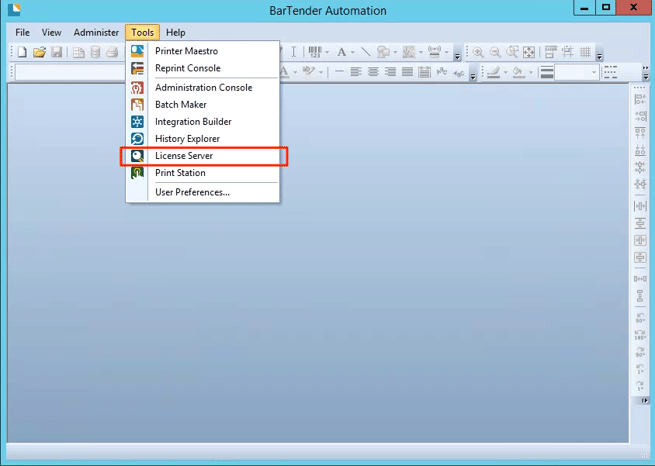Open the File menu
The image size is (655, 466).
22,33
